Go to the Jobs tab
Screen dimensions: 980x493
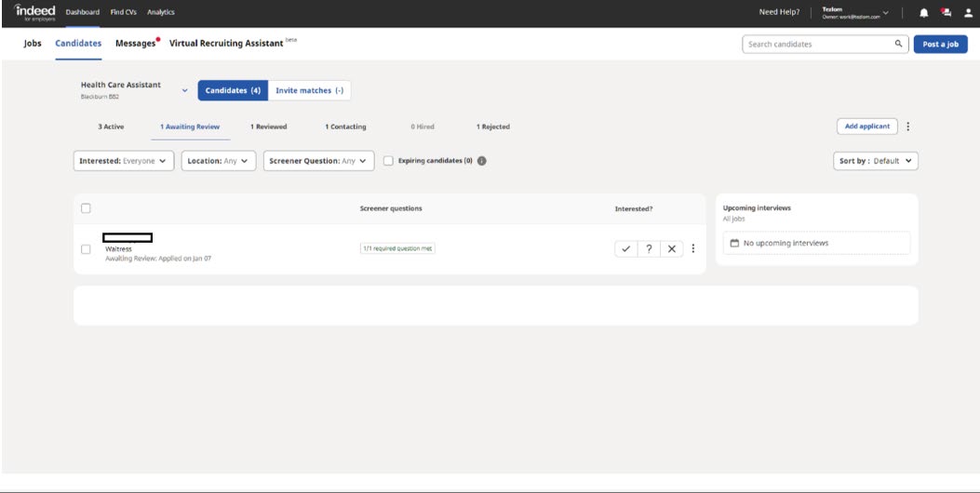point(33,44)
